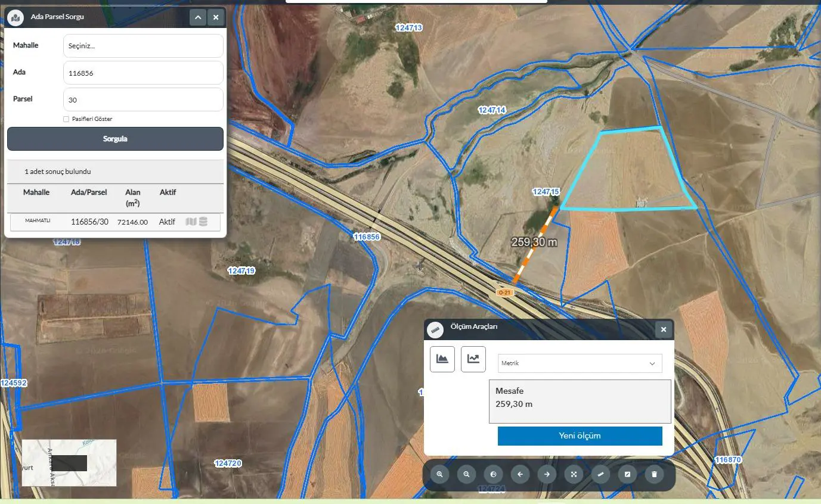Click parcel label 124720 on map

[228, 463]
